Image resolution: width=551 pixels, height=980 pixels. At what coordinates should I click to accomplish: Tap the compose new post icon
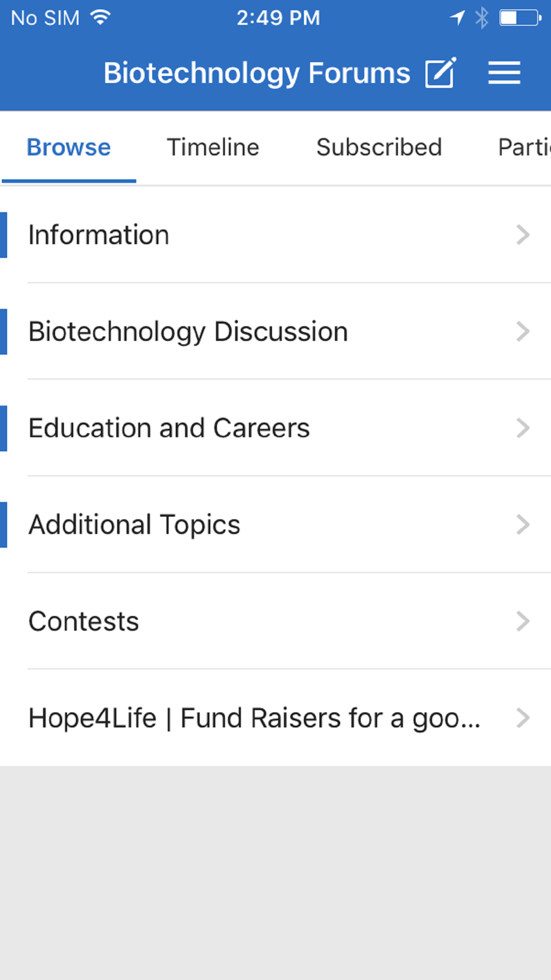[441, 72]
